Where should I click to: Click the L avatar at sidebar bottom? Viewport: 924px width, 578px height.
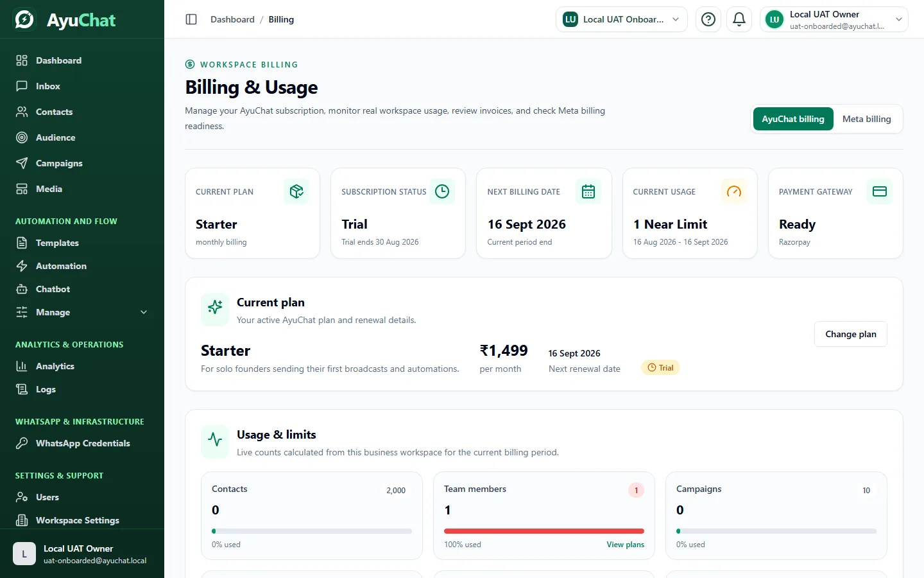pyautogui.click(x=24, y=554)
